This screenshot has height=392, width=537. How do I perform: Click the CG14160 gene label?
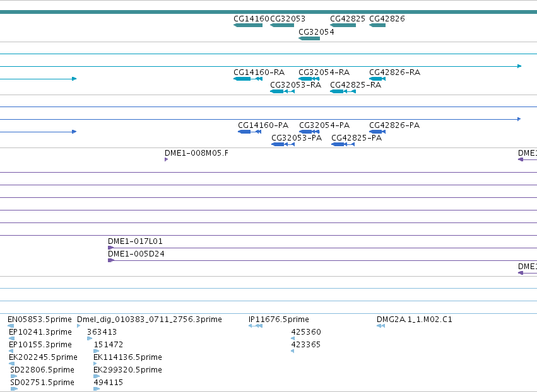pos(251,19)
